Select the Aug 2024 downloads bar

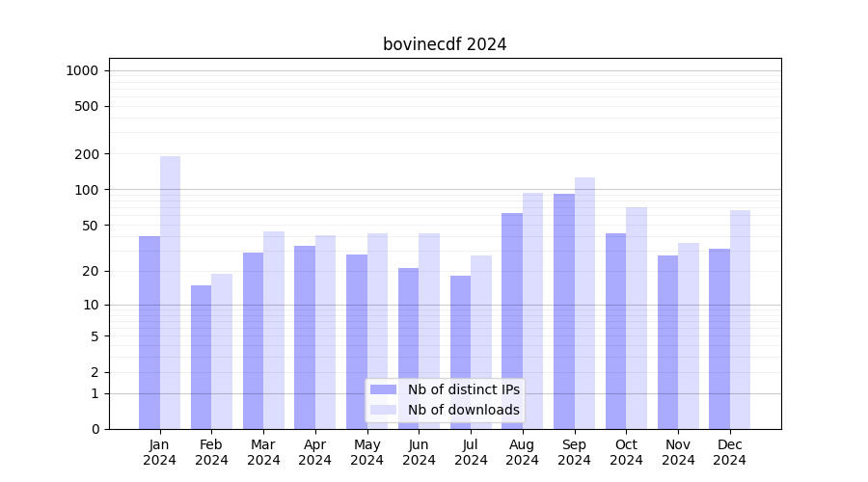tap(532, 289)
